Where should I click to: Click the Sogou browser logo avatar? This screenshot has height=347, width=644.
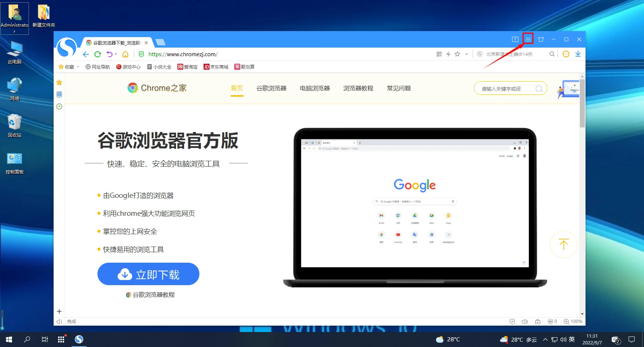pos(67,48)
